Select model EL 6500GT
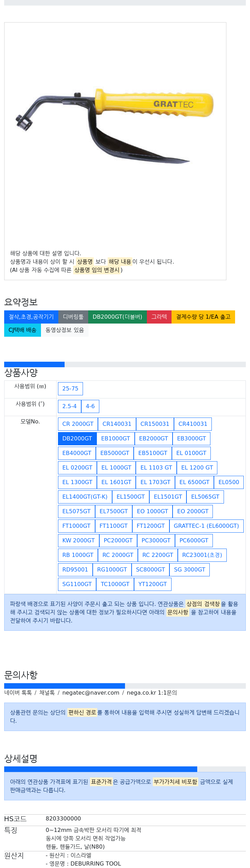The width and height of the screenshot is (250, 868). (x=194, y=482)
